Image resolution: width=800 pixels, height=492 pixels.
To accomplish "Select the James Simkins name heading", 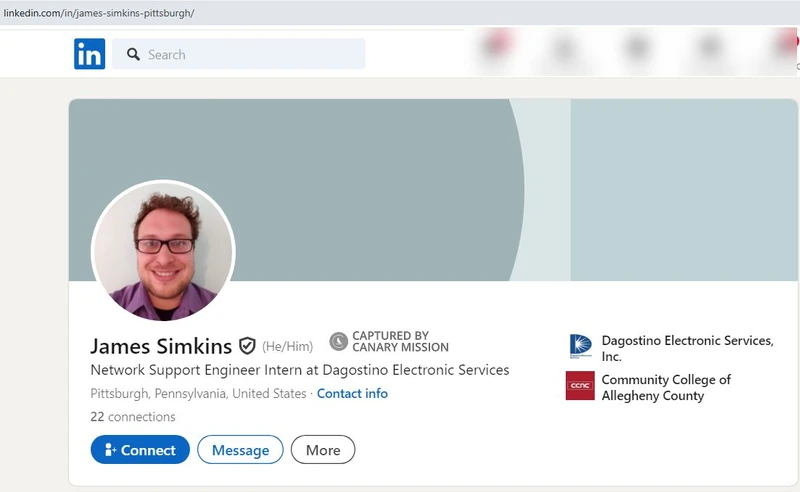I will 161,346.
